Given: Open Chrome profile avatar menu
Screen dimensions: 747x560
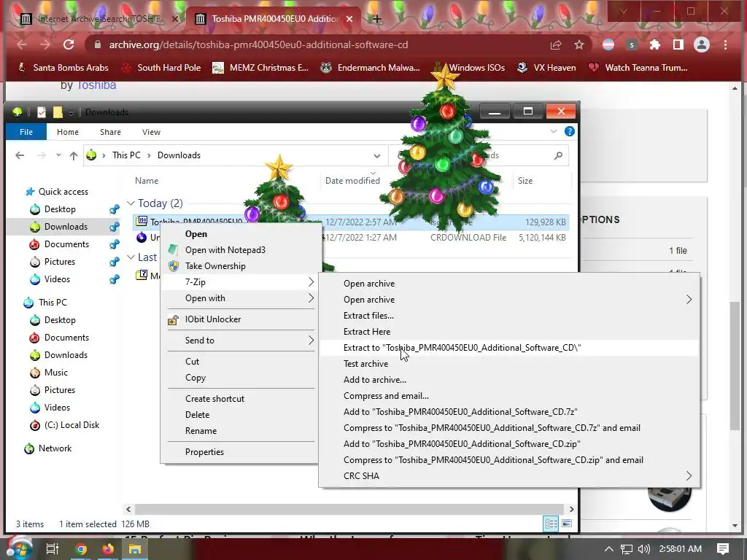Looking at the screenshot, I should pos(701,44).
